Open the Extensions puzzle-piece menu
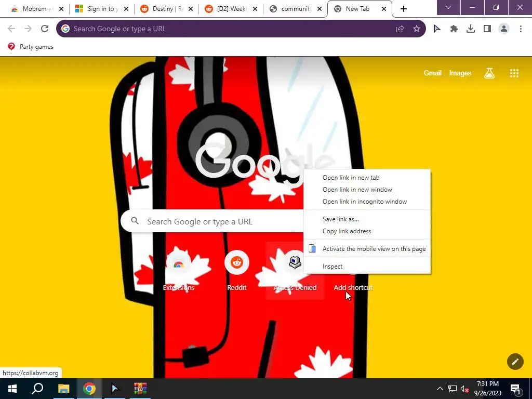This screenshot has height=399, width=532. 454,29
